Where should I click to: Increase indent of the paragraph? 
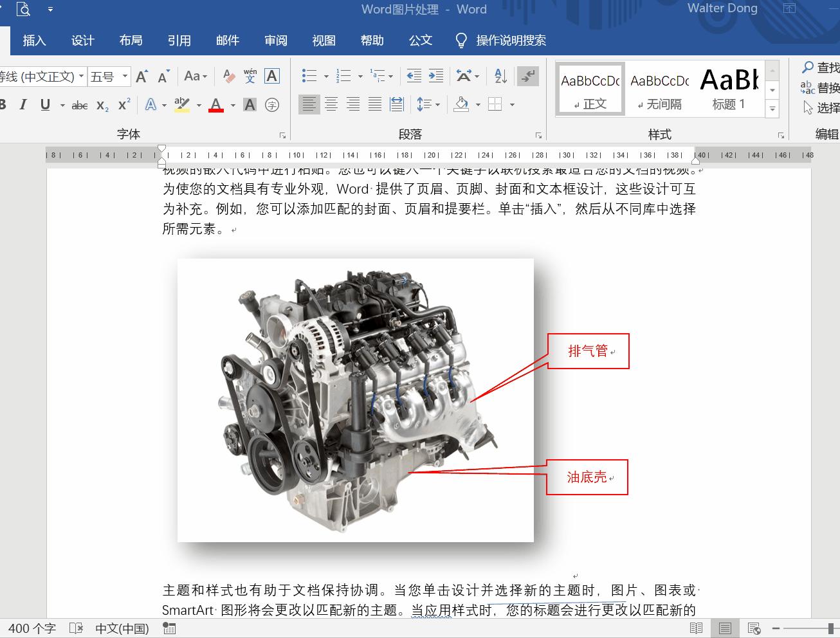tap(436, 77)
